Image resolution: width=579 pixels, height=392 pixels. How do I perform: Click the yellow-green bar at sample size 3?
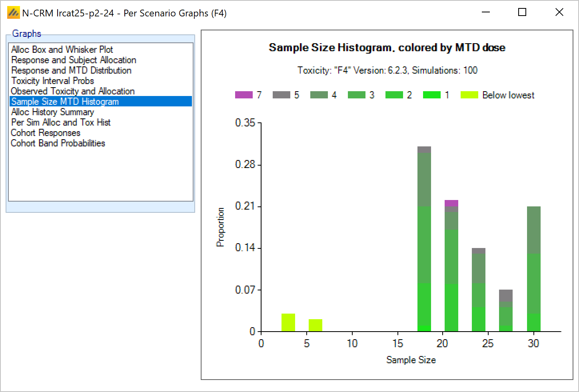coord(288,322)
